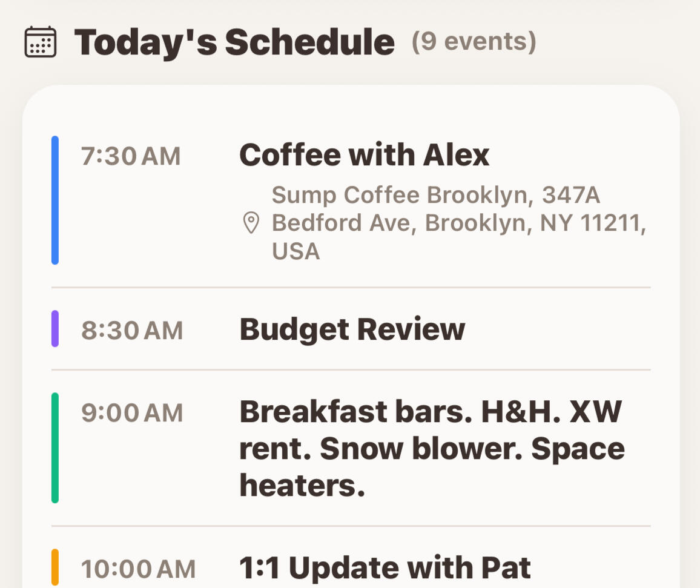The height and width of the screenshot is (588, 700).
Task: Tap the location pin icon
Action: (x=251, y=223)
